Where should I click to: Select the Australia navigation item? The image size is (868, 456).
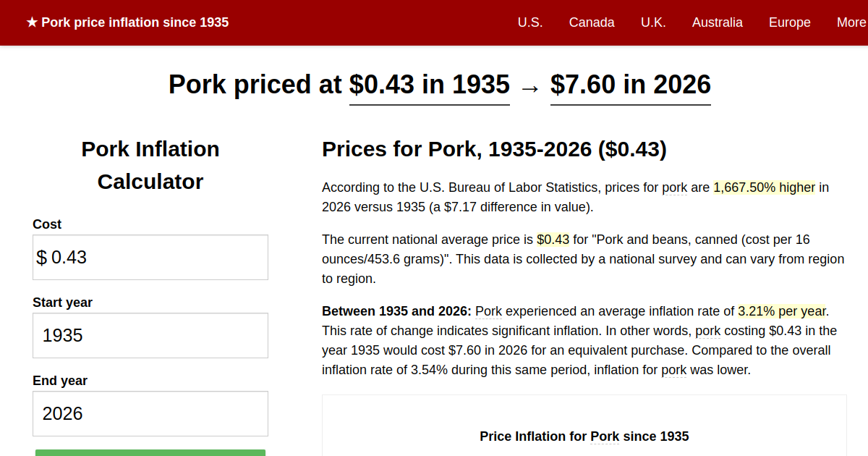[x=718, y=22]
